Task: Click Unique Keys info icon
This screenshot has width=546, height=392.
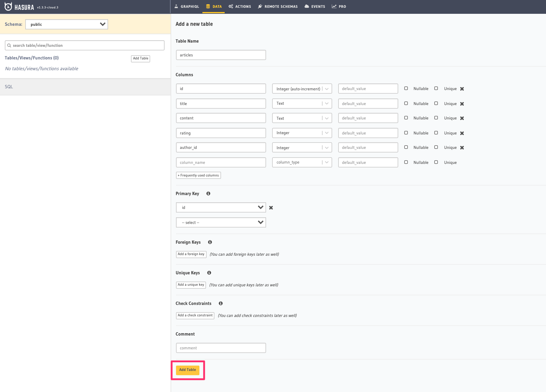Action: (209, 273)
